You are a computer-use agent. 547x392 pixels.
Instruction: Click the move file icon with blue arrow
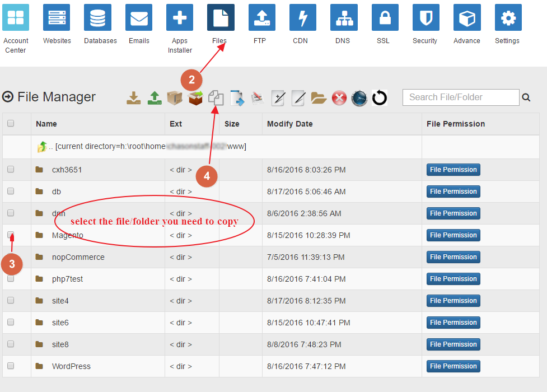237,98
